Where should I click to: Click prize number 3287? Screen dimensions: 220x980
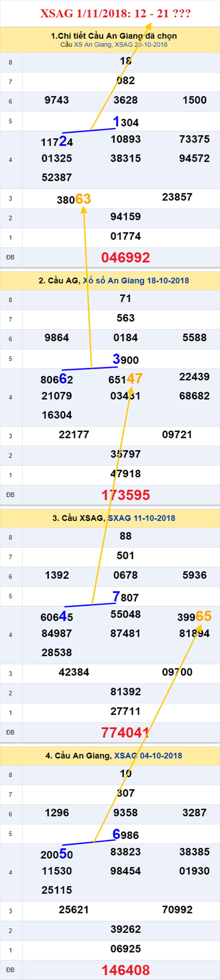(x=194, y=813)
